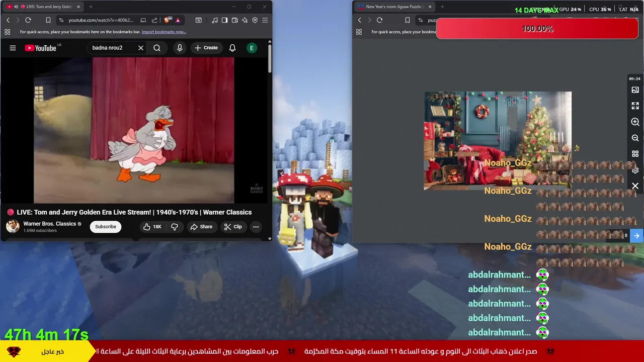Open YouTube notifications bell
This screenshot has width=644, height=362.
tap(232, 48)
